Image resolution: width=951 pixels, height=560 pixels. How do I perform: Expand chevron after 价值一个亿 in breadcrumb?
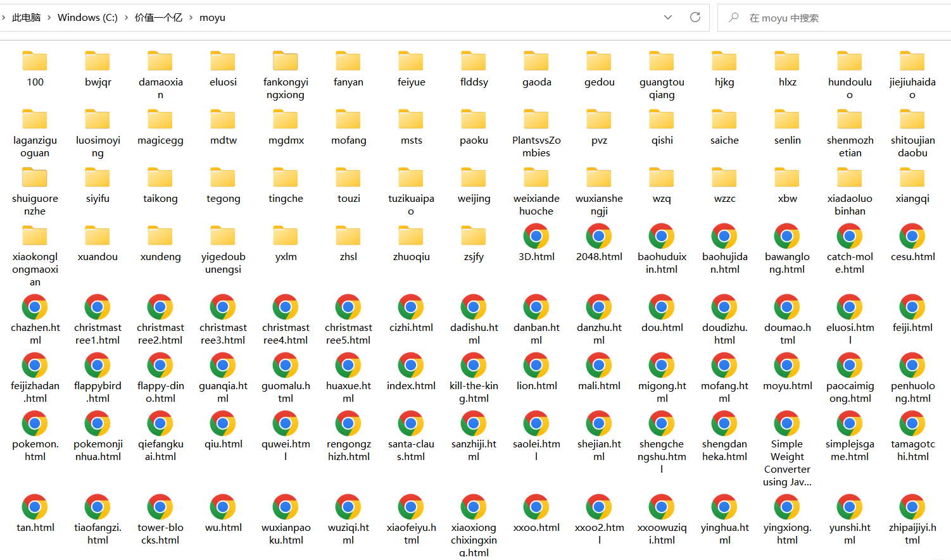coord(191,18)
